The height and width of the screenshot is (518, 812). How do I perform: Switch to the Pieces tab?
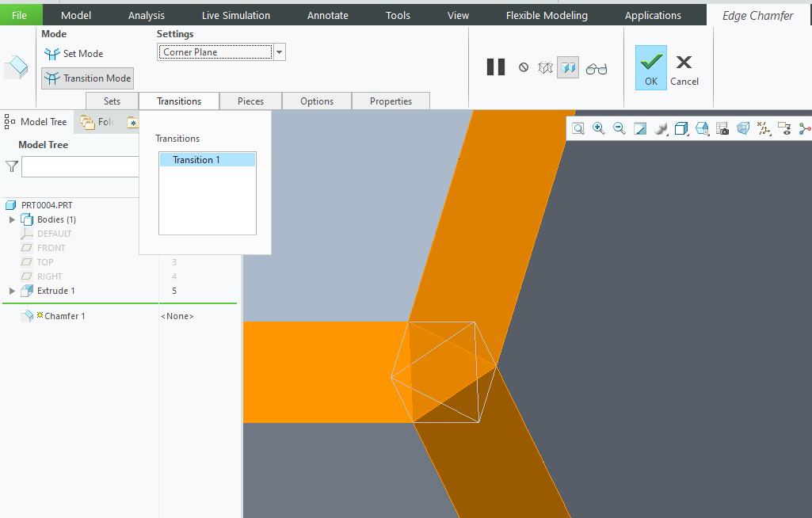coord(250,101)
